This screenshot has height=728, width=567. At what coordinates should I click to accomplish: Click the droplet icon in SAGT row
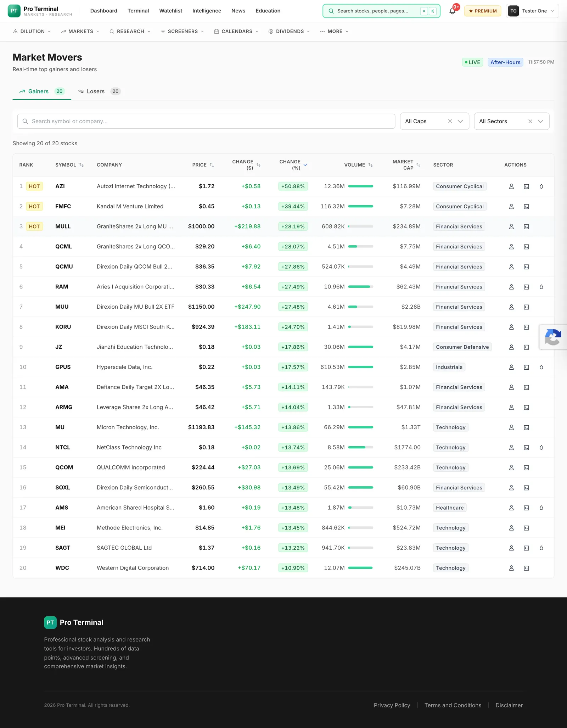coord(541,548)
